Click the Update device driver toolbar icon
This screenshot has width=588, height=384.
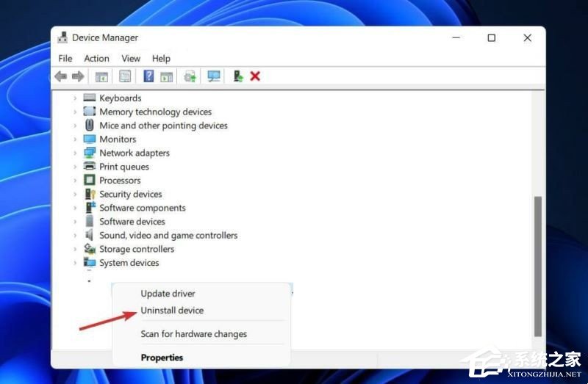190,76
